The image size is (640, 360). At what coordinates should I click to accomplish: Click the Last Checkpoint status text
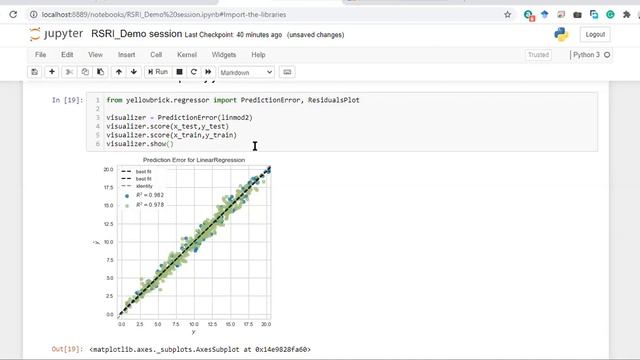[233, 35]
